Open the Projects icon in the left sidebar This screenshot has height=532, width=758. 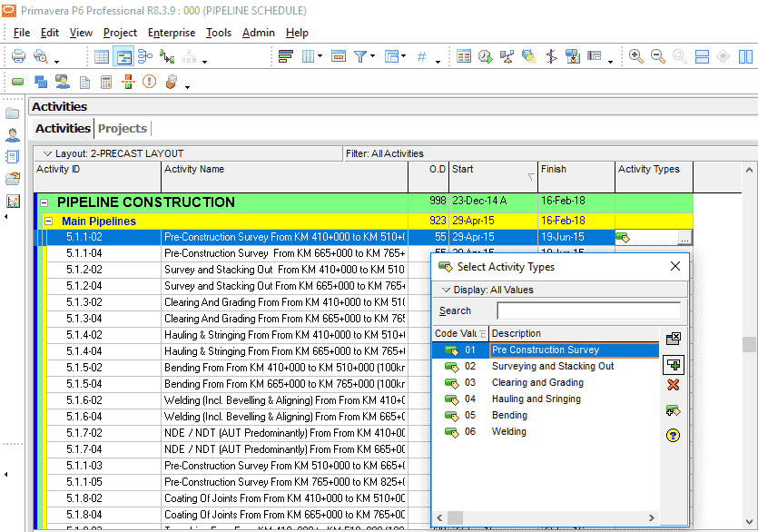pyautogui.click(x=13, y=113)
